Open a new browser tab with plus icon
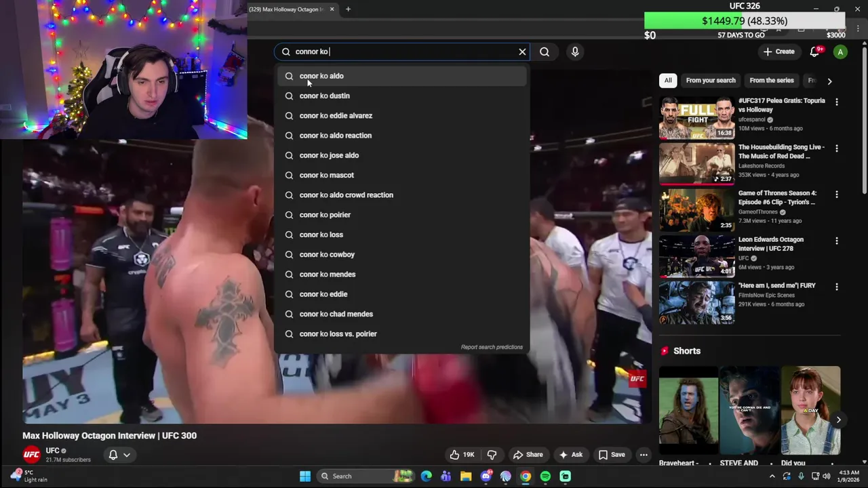Screen dimensions: 868x488 click(x=348, y=9)
